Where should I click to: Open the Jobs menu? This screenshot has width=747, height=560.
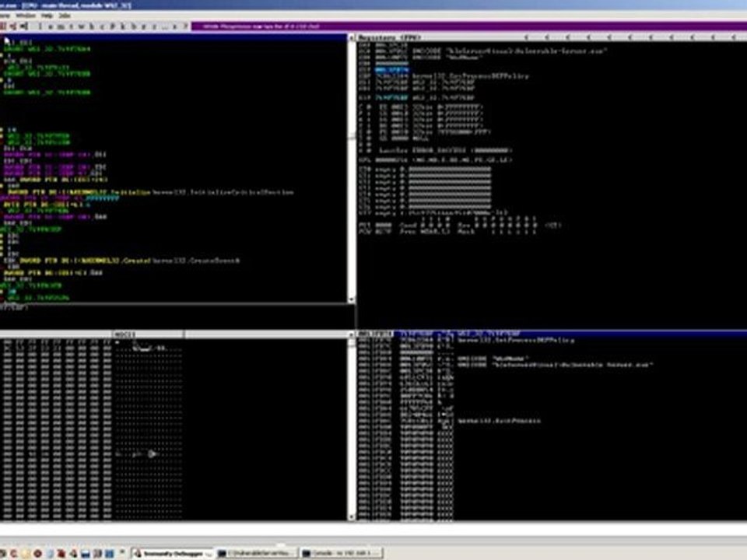(65, 16)
